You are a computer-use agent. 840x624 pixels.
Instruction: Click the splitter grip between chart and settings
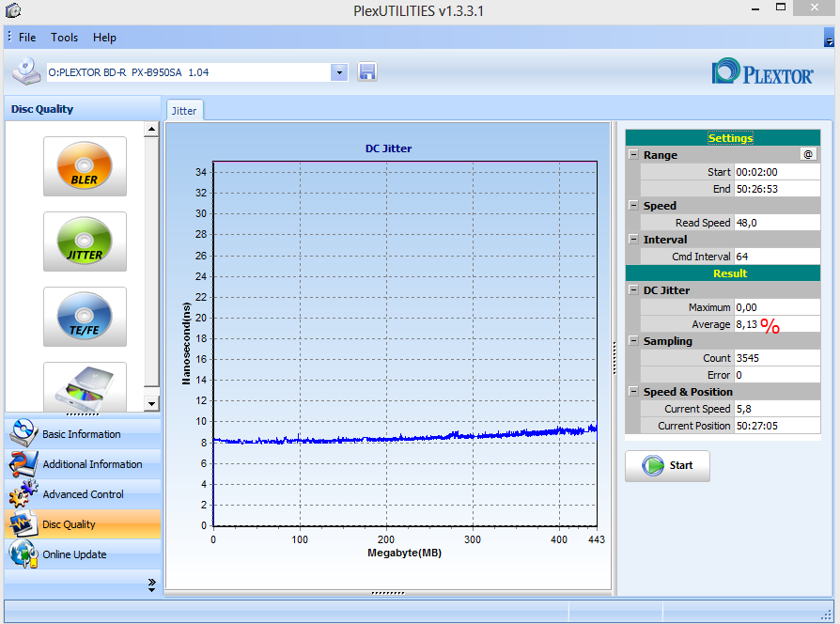click(614, 358)
